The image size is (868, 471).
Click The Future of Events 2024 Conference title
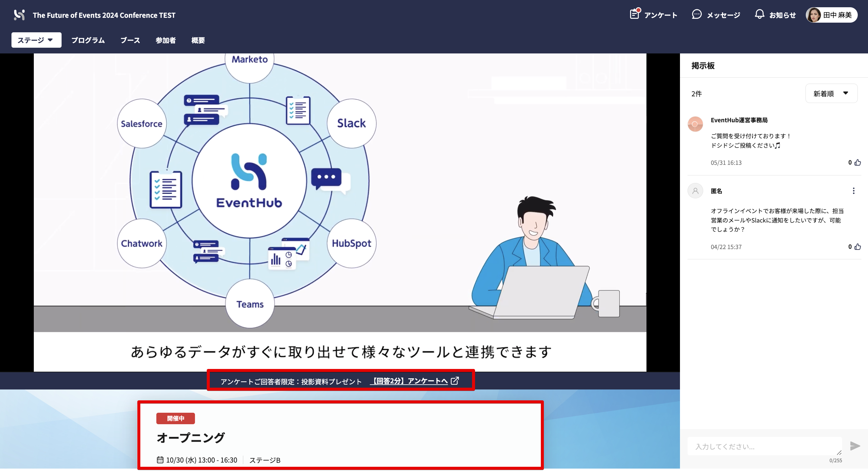[x=104, y=15]
